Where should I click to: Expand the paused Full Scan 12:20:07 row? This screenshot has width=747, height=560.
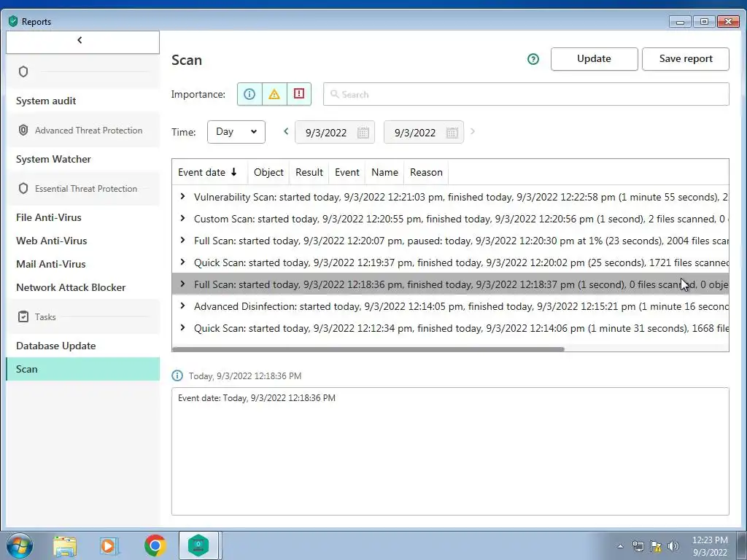[x=182, y=241]
